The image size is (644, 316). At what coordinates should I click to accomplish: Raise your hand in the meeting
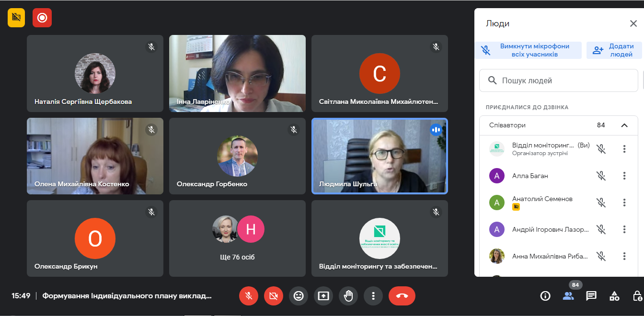[348, 296]
